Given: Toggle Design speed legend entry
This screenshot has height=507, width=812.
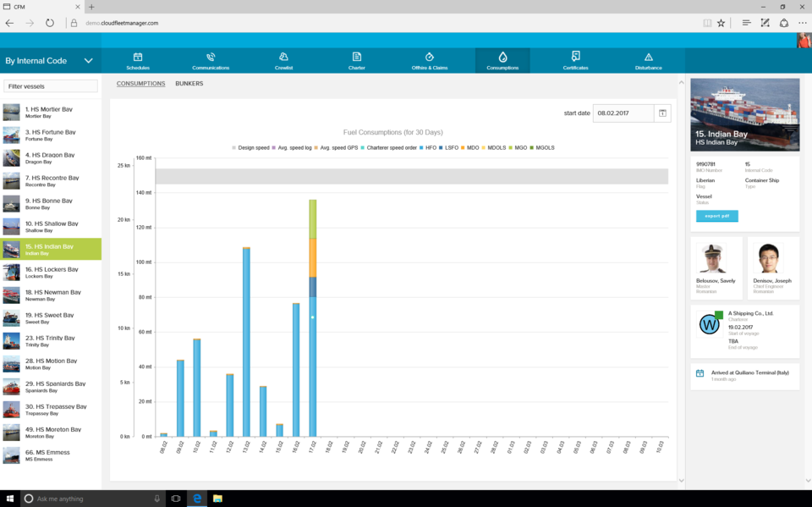Looking at the screenshot, I should coord(251,147).
